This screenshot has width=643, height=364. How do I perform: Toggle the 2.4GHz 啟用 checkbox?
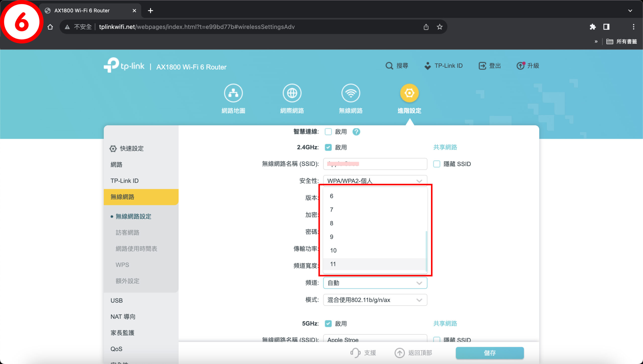click(328, 147)
